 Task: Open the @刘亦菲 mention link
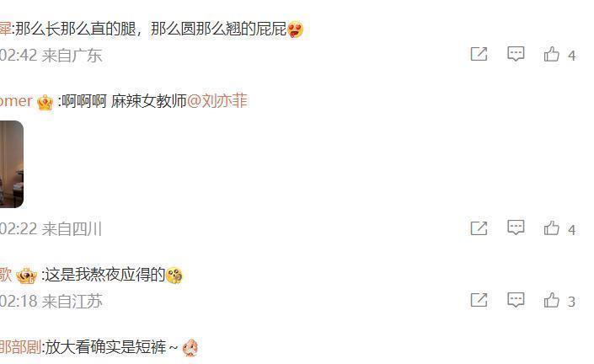coord(217,101)
